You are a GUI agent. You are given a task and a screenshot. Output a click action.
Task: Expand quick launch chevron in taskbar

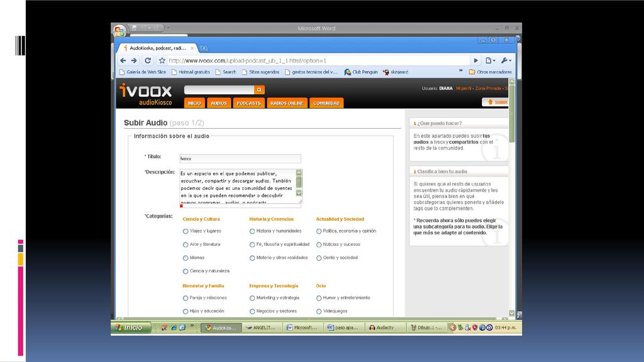coord(192,326)
